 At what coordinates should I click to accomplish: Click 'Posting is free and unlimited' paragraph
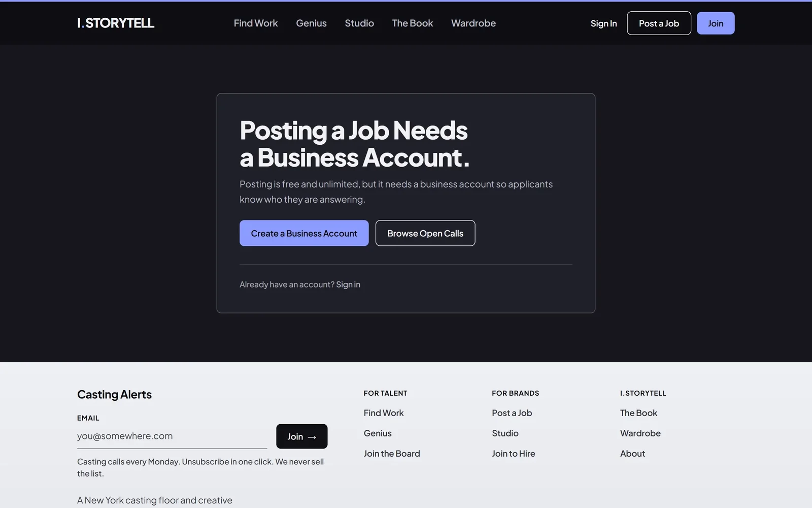(x=396, y=192)
